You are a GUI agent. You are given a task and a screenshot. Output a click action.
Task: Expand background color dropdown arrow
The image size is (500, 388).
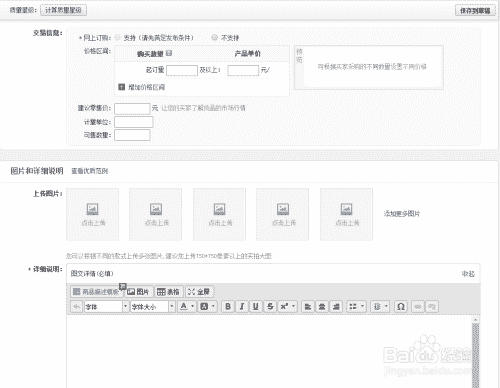coord(213,306)
